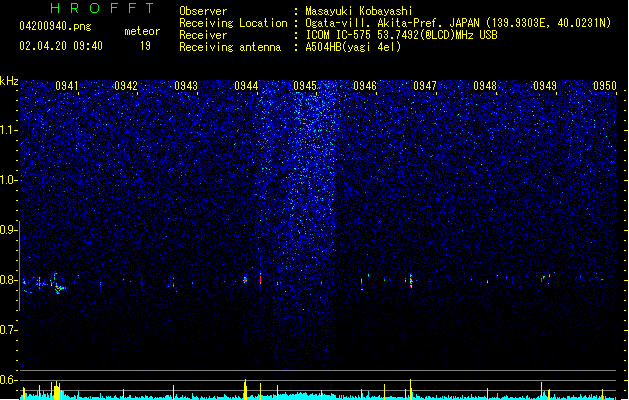
Task: Click the 1.0 kHz axis label
Action: pyautogui.click(x=8, y=180)
